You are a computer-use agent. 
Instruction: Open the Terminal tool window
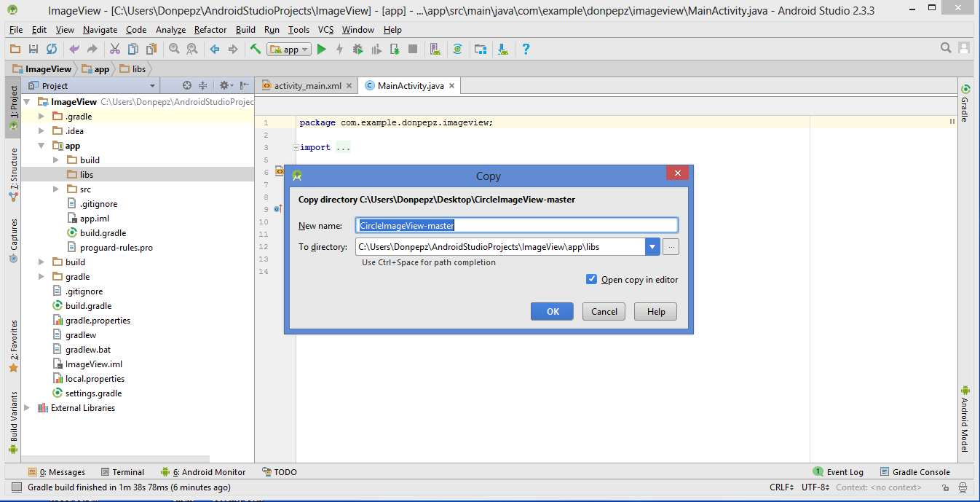pos(122,472)
